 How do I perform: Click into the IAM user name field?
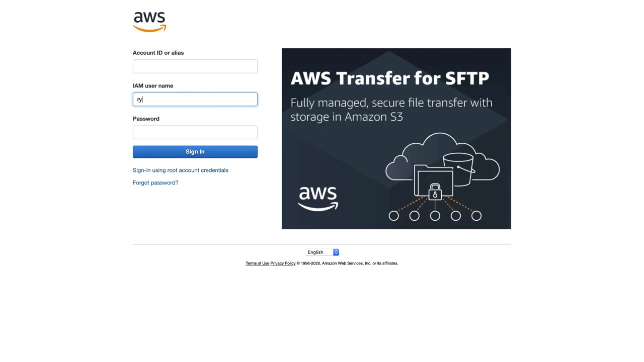[195, 100]
